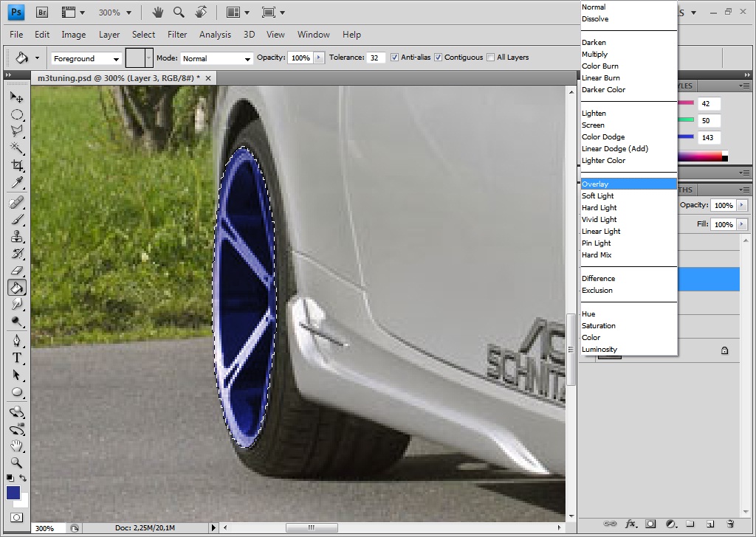
Task: Choose Soft Light blending mode
Action: 598,196
